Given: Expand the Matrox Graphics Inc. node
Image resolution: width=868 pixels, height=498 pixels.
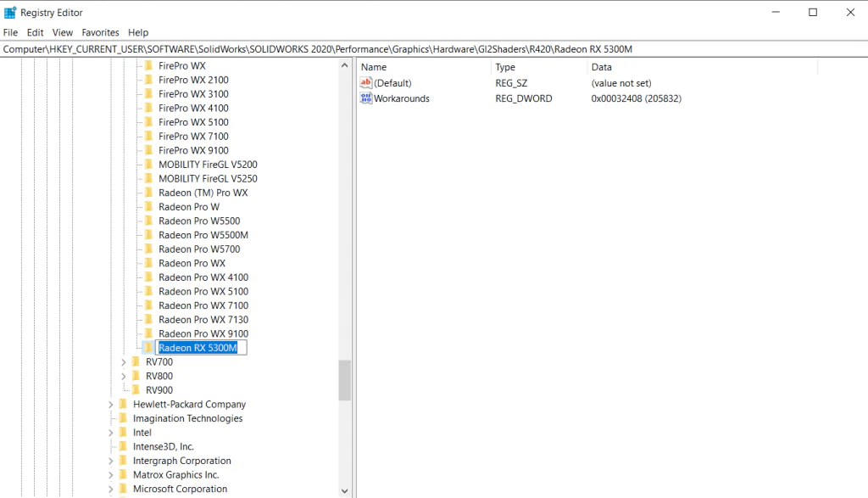Looking at the screenshot, I should 111,475.
